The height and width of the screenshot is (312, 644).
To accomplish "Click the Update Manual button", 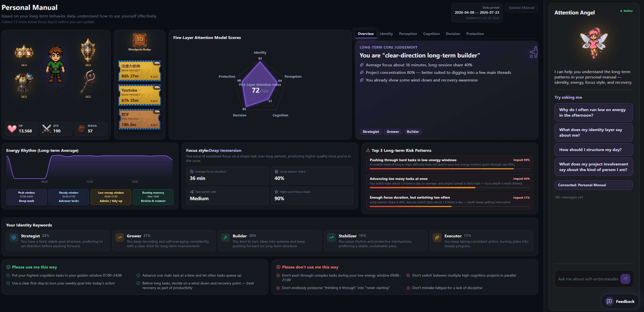I will tap(521, 8).
